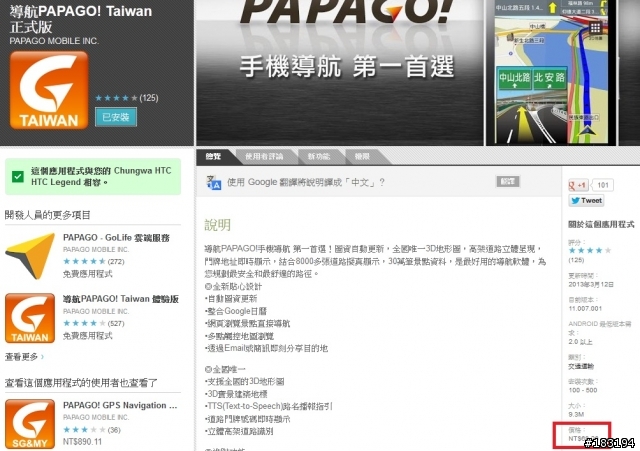640x451 pixels.
Task: Click the •整合Google日曆 line
Action: coord(236,311)
